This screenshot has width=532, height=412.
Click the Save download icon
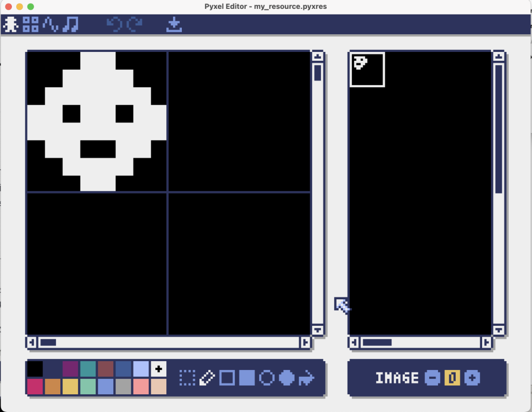tap(174, 24)
